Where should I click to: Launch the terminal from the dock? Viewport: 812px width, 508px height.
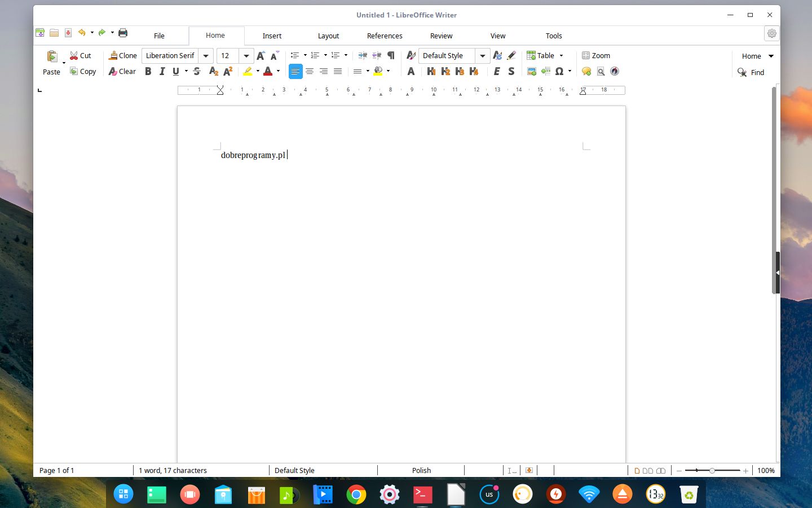tap(422, 495)
